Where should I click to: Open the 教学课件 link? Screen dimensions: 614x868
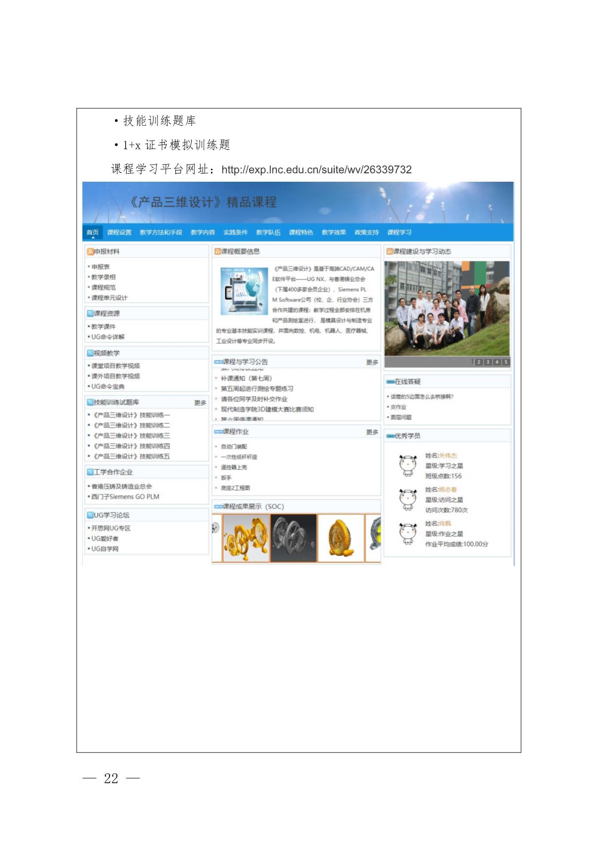[103, 327]
